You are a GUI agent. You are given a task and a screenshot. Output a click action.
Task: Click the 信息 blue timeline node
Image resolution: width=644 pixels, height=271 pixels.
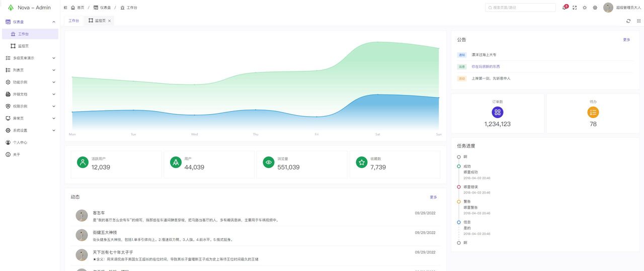coord(459,222)
